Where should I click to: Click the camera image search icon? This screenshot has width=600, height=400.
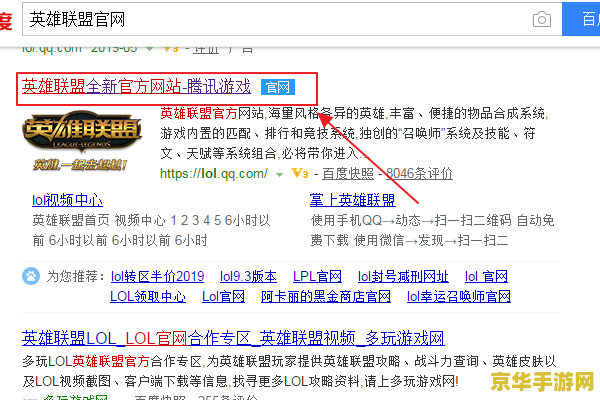[x=541, y=19]
